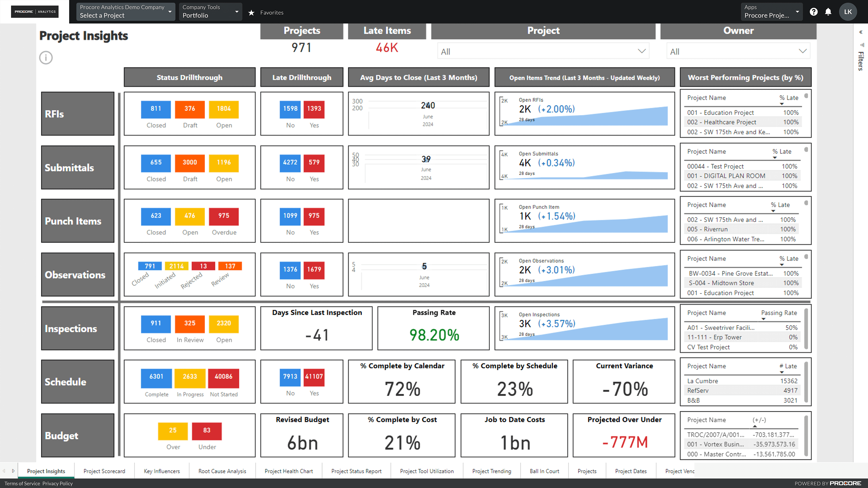Open the LK account avatar menu
The image size is (868, 488).
click(848, 12)
